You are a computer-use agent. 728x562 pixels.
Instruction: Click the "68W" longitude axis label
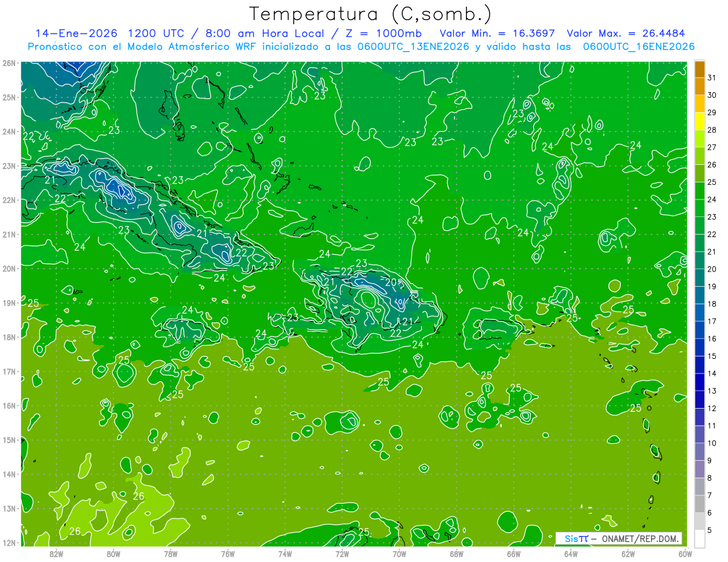click(457, 553)
